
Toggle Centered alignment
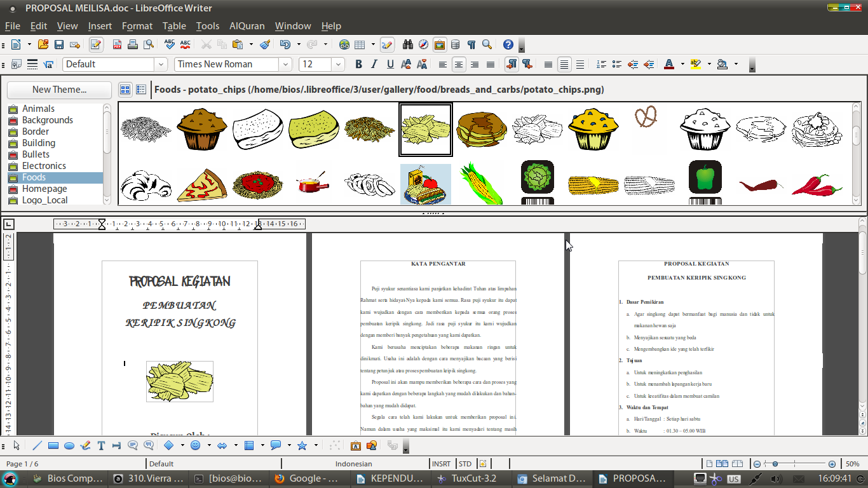click(x=459, y=64)
